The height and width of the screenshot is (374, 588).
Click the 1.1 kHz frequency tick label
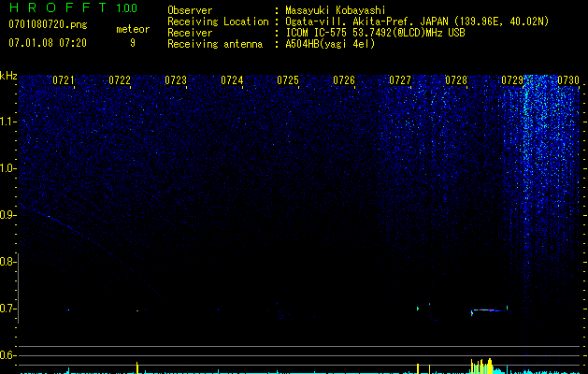(x=7, y=122)
